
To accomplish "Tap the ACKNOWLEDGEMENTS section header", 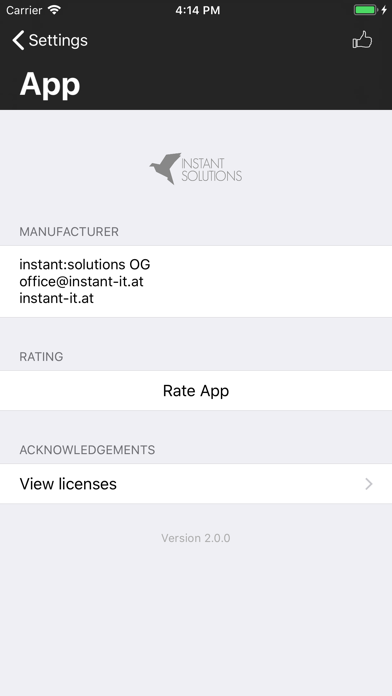I will [x=87, y=450].
